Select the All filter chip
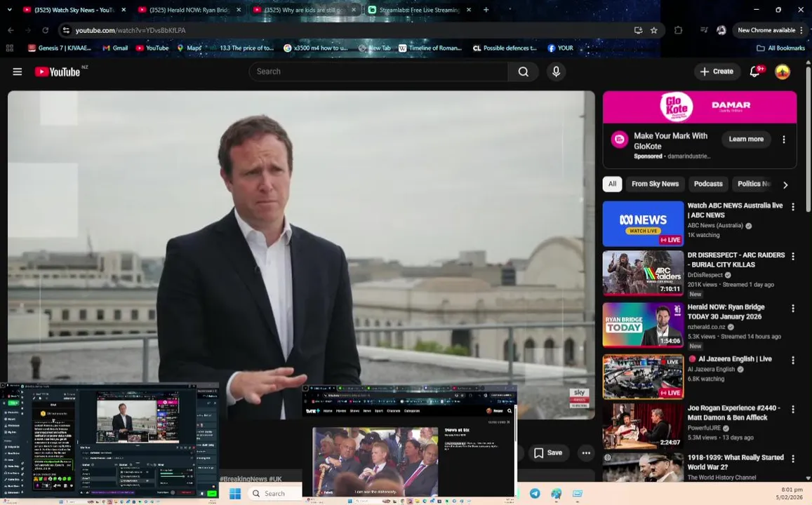The width and height of the screenshot is (812, 505). pos(612,184)
